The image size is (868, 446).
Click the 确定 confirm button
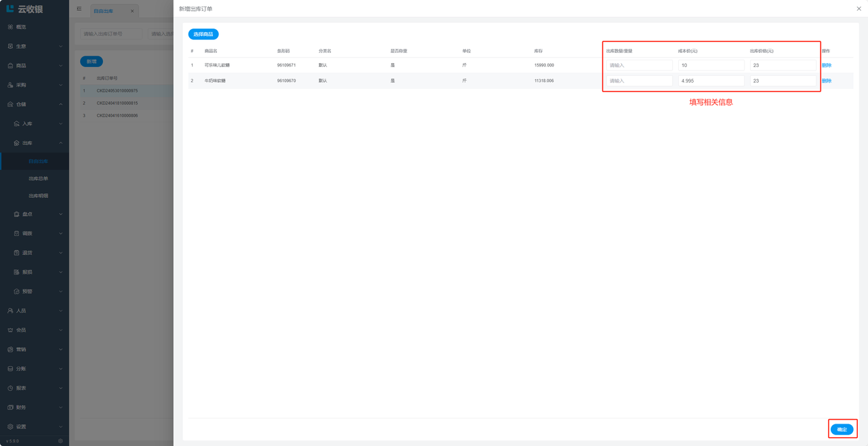tap(842, 430)
